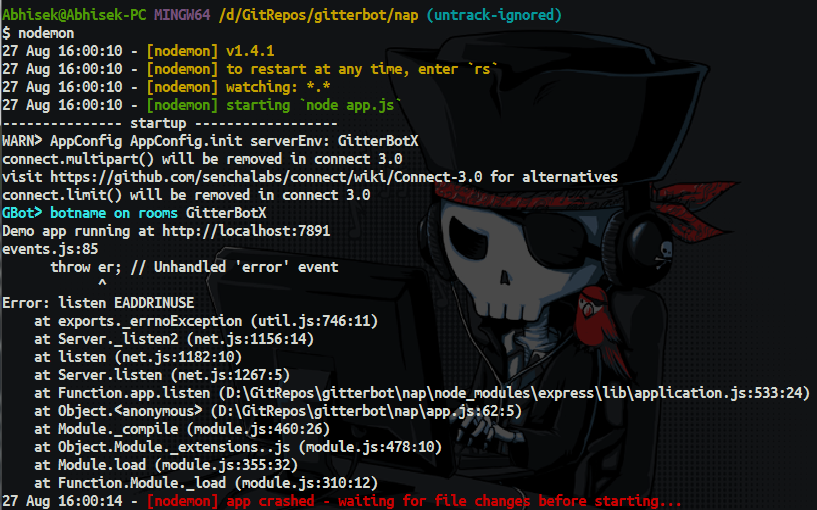Screen dimensions: 817x510
Task: Click the 'events.js:85' text
Action: tap(50, 249)
